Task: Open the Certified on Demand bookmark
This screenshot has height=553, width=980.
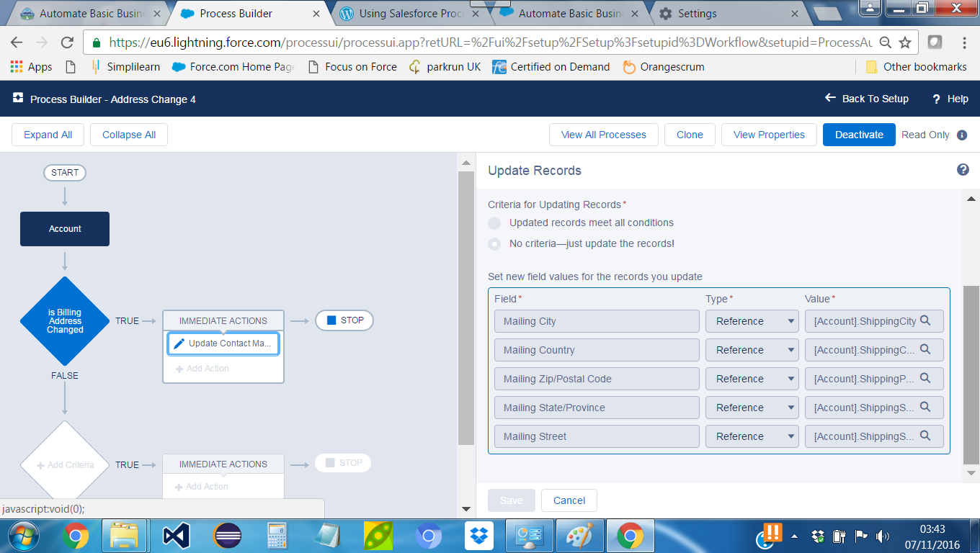Action: 551,67
